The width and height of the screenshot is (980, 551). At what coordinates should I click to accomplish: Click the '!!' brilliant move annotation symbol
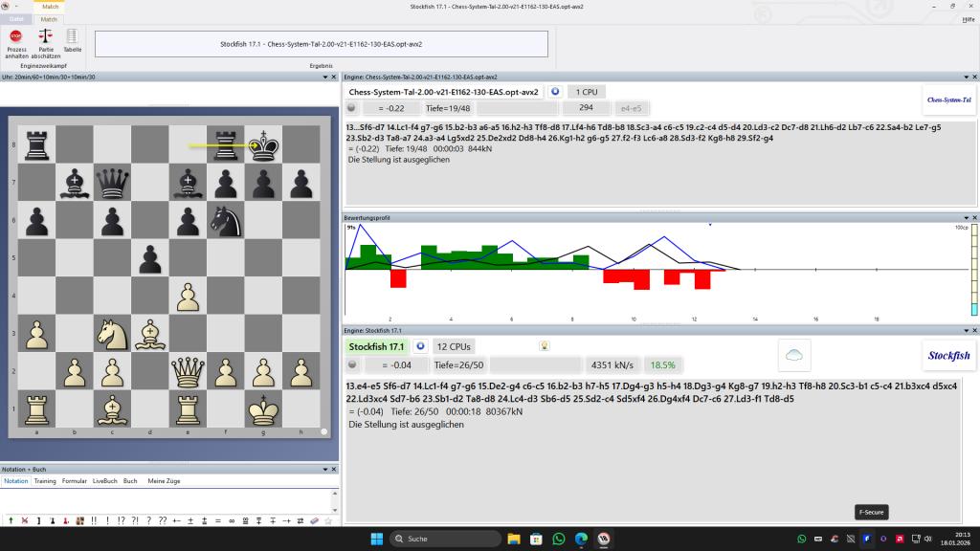(94, 521)
